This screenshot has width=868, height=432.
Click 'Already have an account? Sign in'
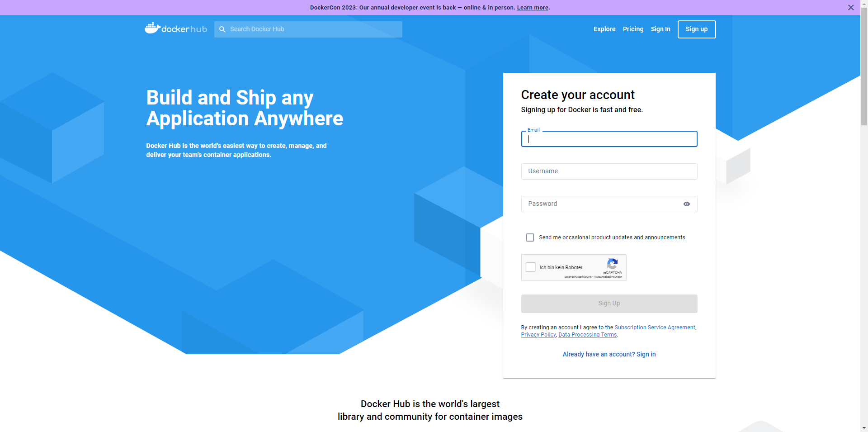(609, 354)
